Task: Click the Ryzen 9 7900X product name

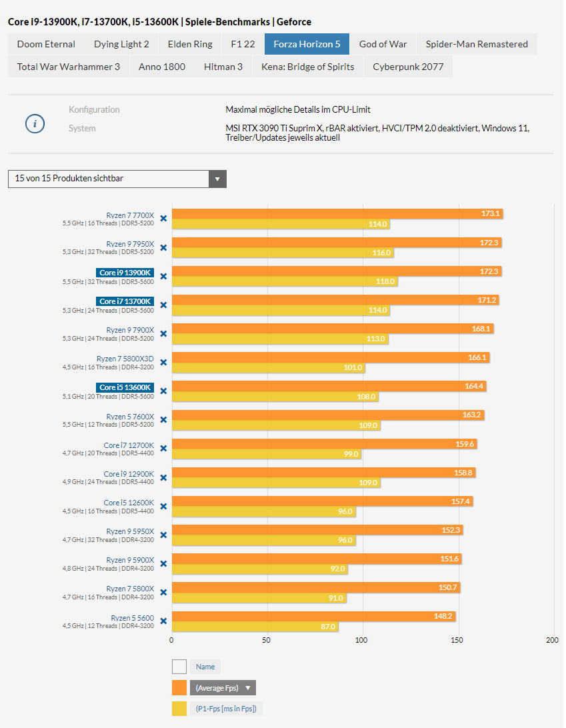Action: point(130,330)
